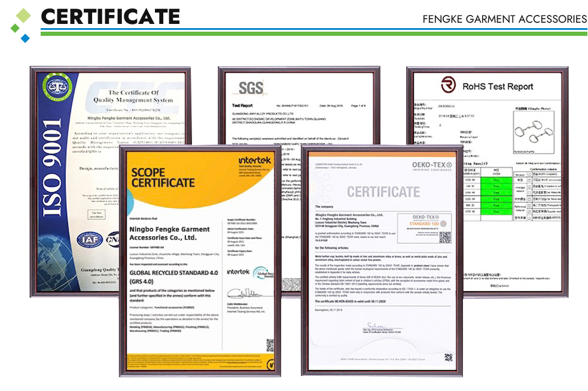This screenshot has height=391, width=588.
Task: Click the OEKO-TEX Standard 100 label box
Action: (x=425, y=228)
